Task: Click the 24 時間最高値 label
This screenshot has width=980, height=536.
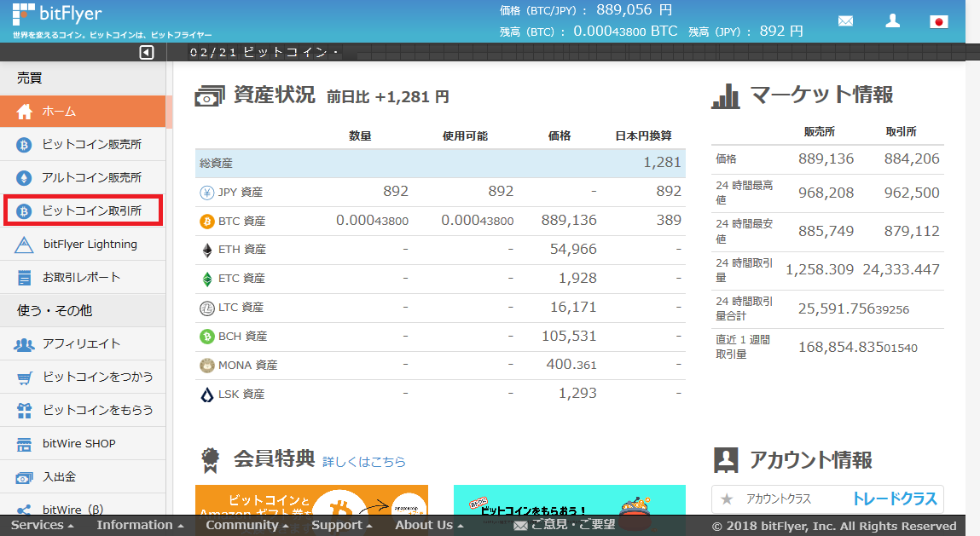Action: 745,193
